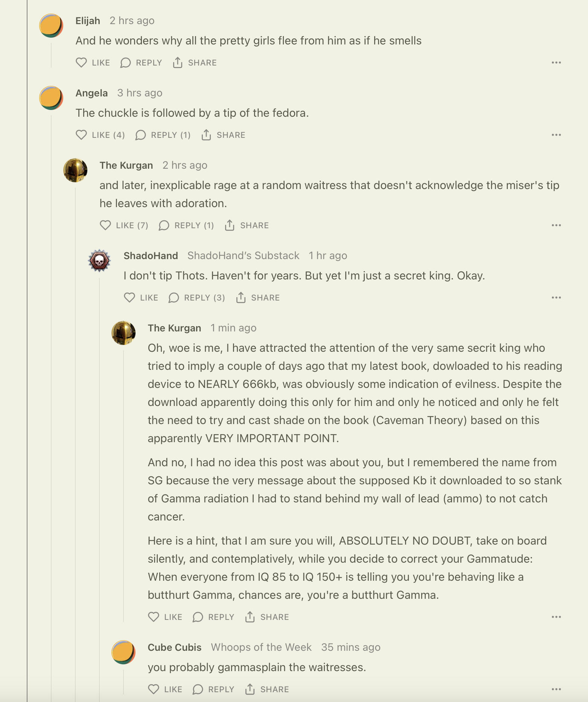Click the reply bubble icon on Angela's comment
The image size is (588, 702).
point(141,135)
